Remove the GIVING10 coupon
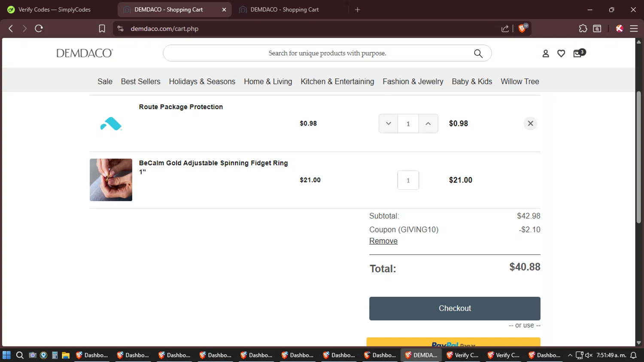 click(x=383, y=241)
